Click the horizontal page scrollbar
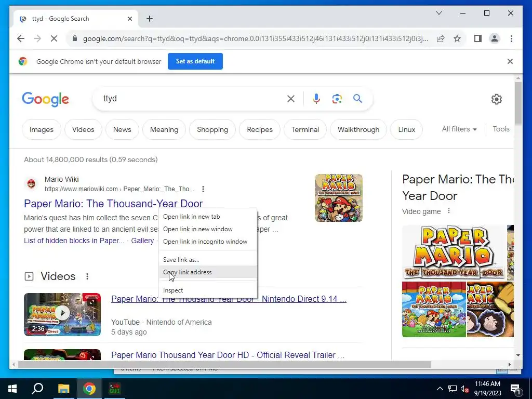Image resolution: width=532 pixels, height=399 pixels. (x=224, y=364)
